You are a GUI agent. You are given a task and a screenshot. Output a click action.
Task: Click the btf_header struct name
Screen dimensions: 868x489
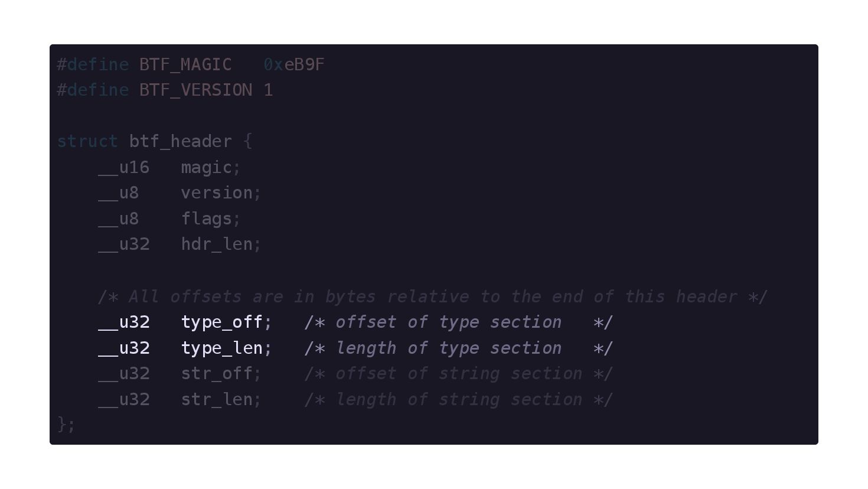tap(181, 142)
